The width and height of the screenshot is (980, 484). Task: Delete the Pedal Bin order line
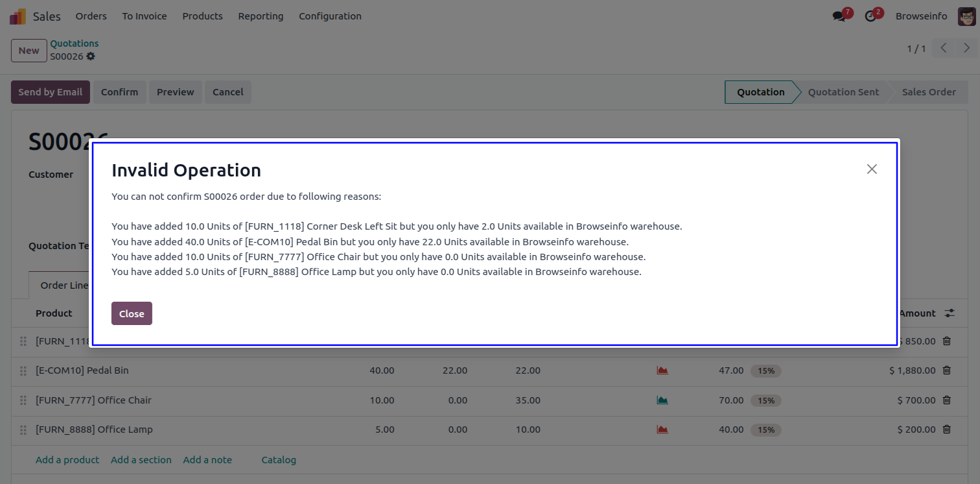[x=946, y=370]
